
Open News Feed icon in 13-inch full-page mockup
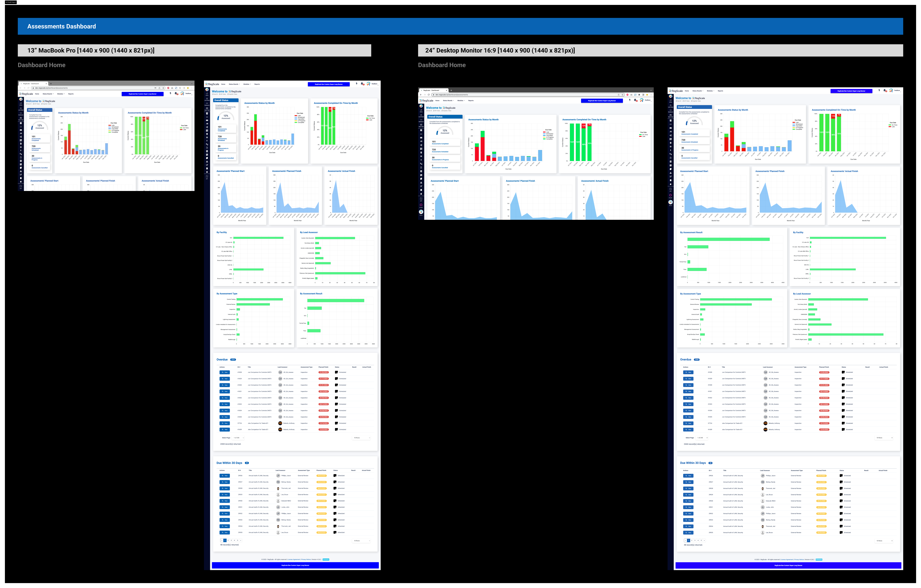click(x=207, y=109)
